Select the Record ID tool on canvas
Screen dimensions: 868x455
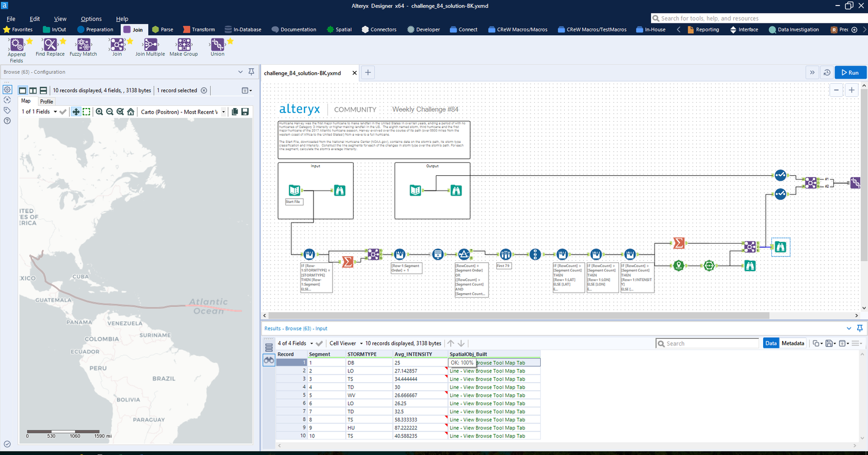[x=535, y=254]
